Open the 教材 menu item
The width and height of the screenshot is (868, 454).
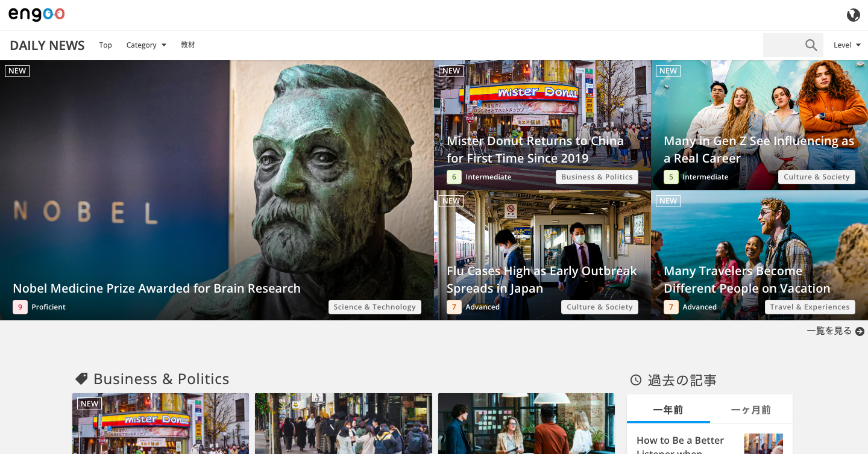pyautogui.click(x=188, y=45)
